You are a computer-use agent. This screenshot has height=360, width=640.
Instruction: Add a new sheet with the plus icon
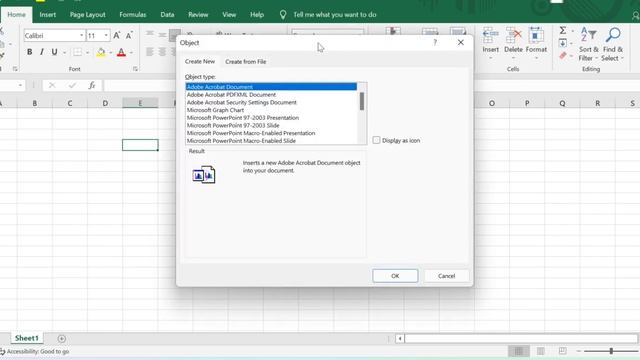tap(62, 339)
